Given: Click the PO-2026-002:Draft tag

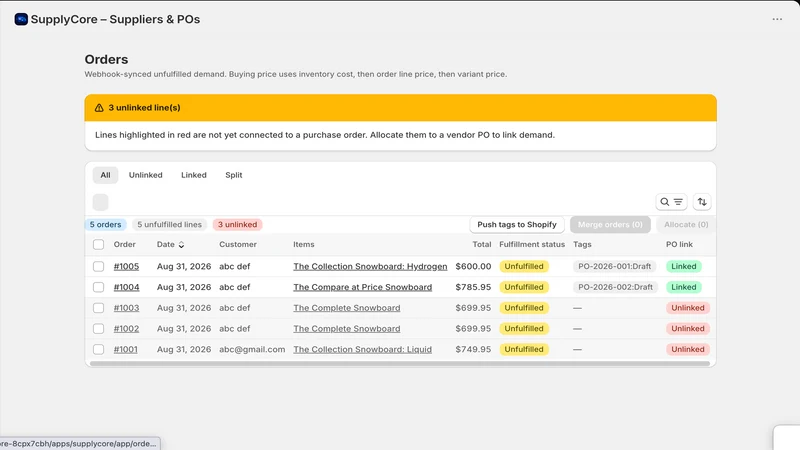Looking at the screenshot, I should [615, 287].
